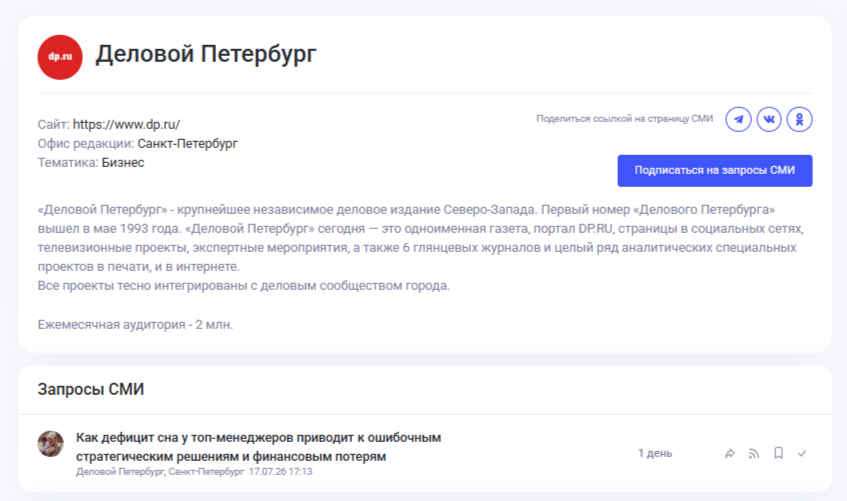Click the 'Запросы СМИ' section heading
This screenshot has height=501, width=847.
(91, 389)
